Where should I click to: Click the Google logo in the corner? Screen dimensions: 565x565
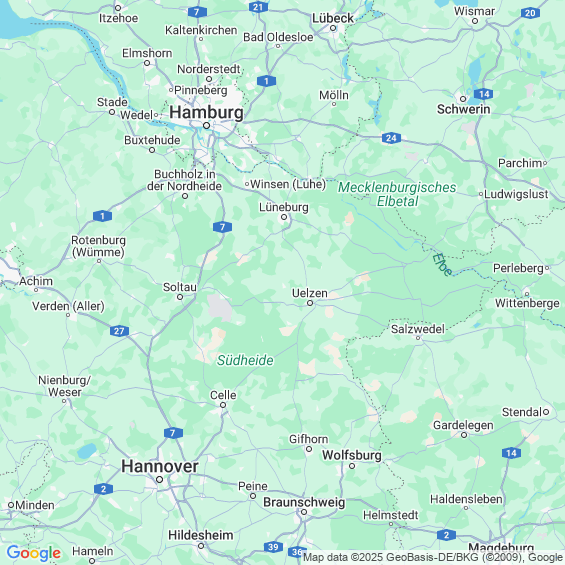(x=34, y=553)
